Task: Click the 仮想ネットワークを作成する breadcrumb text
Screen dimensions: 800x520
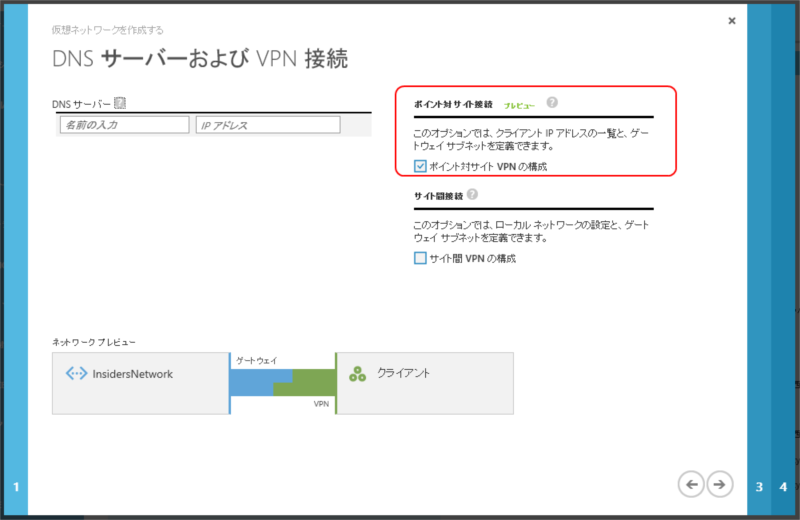Action: click(108, 30)
